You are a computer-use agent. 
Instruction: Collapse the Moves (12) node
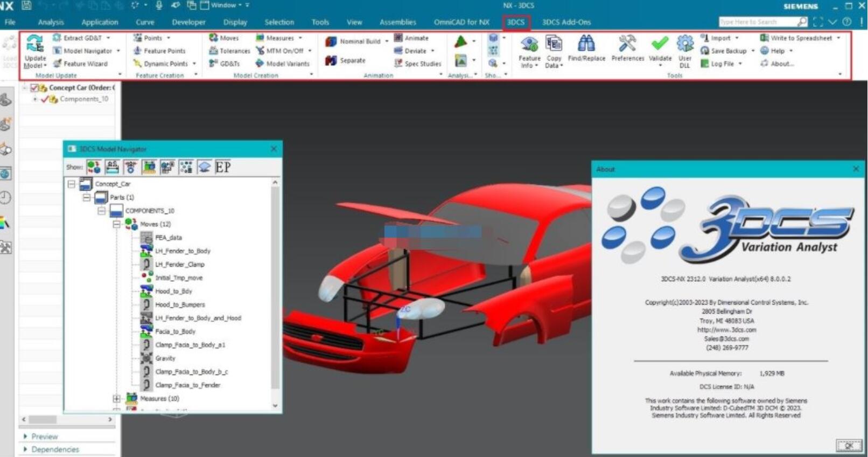pos(117,224)
